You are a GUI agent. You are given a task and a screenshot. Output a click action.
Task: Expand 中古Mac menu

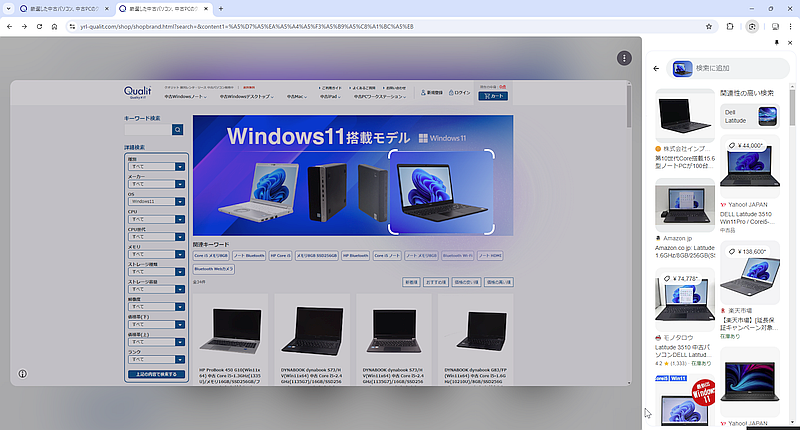[296, 96]
